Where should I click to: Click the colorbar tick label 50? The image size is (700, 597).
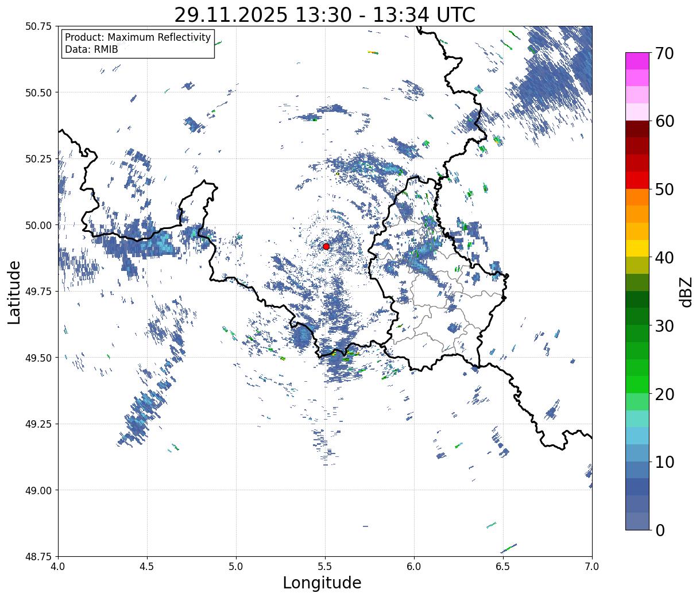(665, 189)
